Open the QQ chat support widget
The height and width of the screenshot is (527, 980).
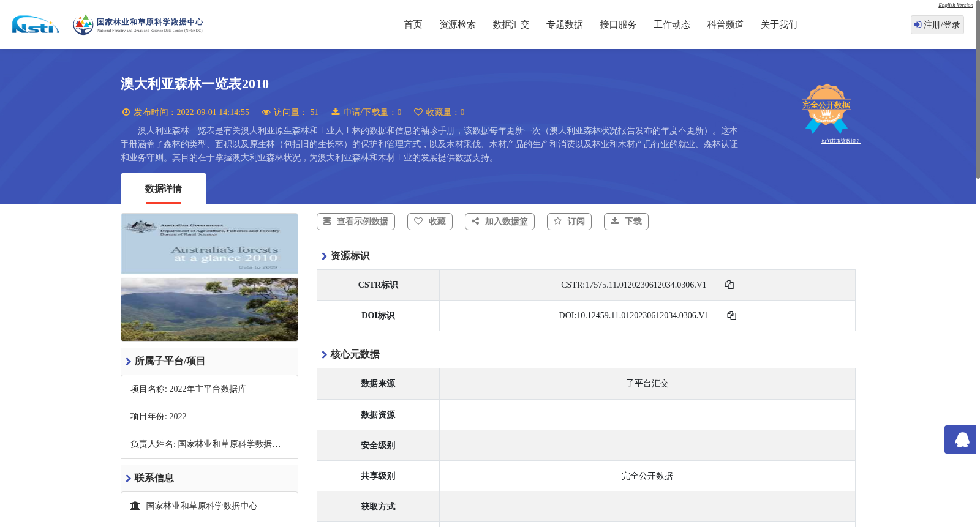(960, 439)
